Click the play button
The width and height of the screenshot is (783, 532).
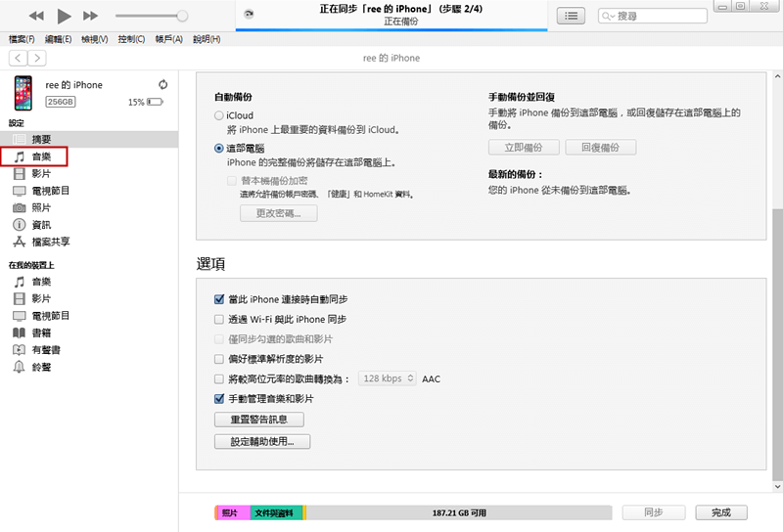click(x=64, y=16)
